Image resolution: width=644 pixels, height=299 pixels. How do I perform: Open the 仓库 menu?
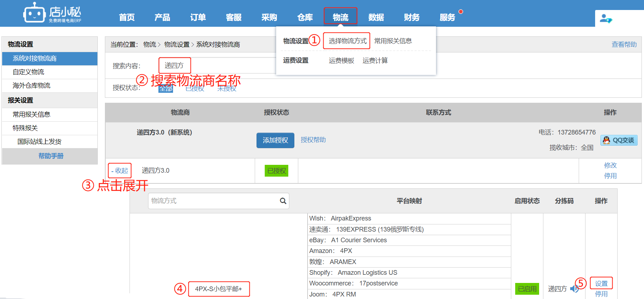305,17
